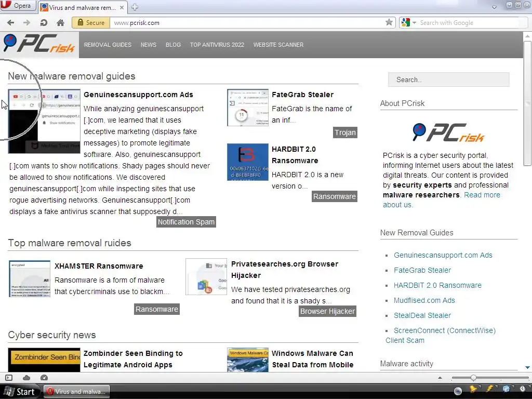Open REMOVAL GUIDES menu
The image size is (532, 399).
click(x=108, y=45)
